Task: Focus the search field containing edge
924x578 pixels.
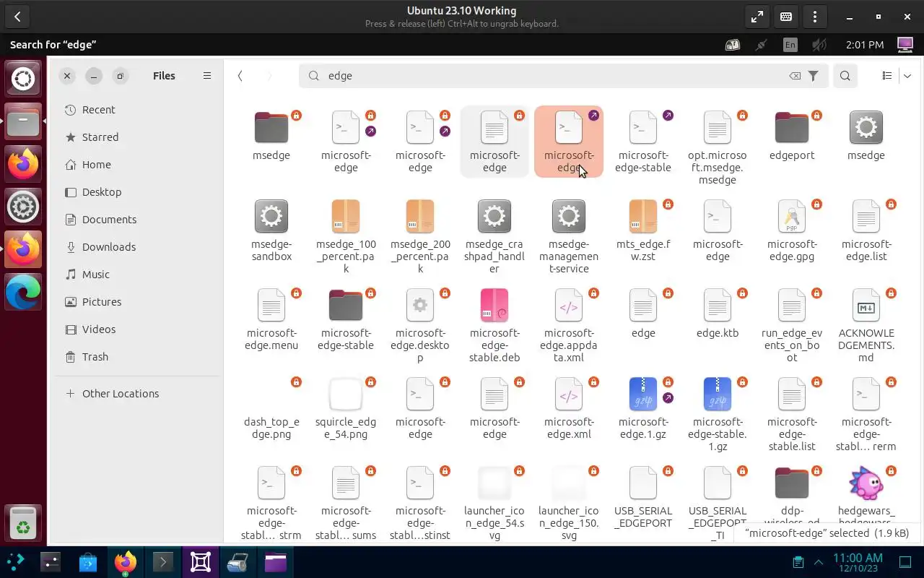Action: coord(562,76)
